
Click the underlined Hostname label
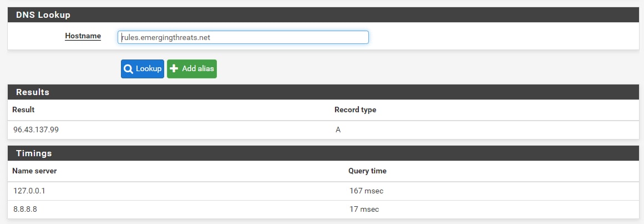[83, 36]
